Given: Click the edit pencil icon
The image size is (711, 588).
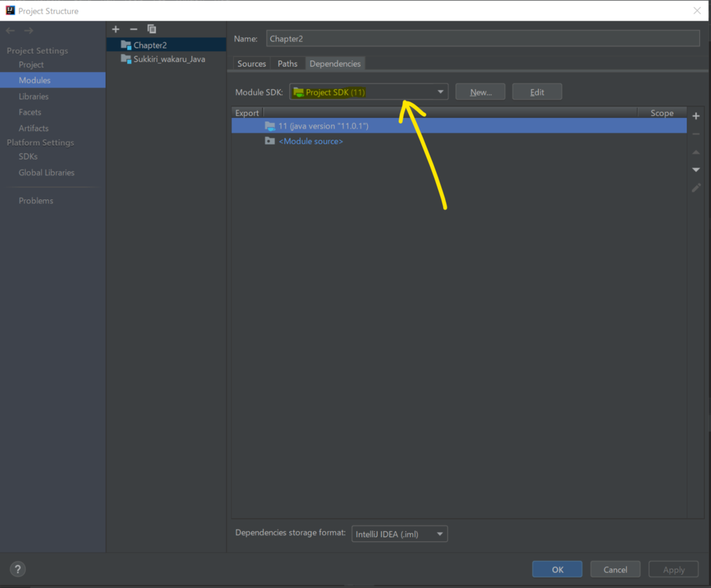Looking at the screenshot, I should [696, 187].
